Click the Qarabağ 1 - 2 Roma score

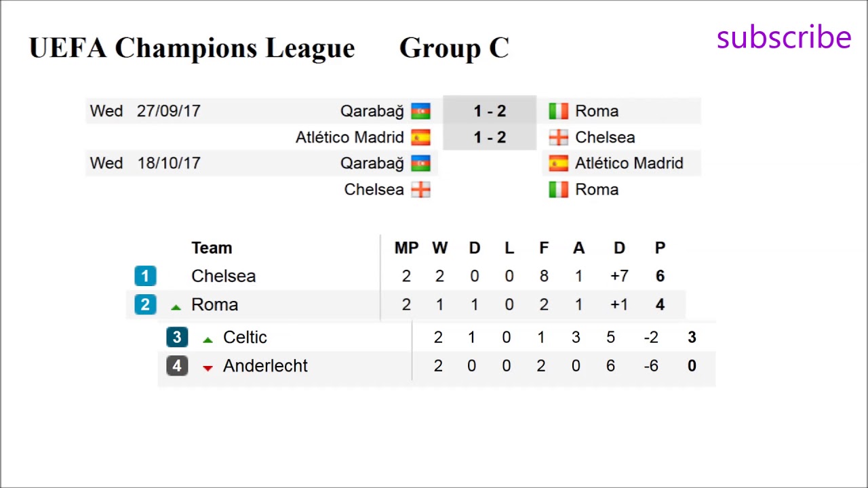coord(490,111)
